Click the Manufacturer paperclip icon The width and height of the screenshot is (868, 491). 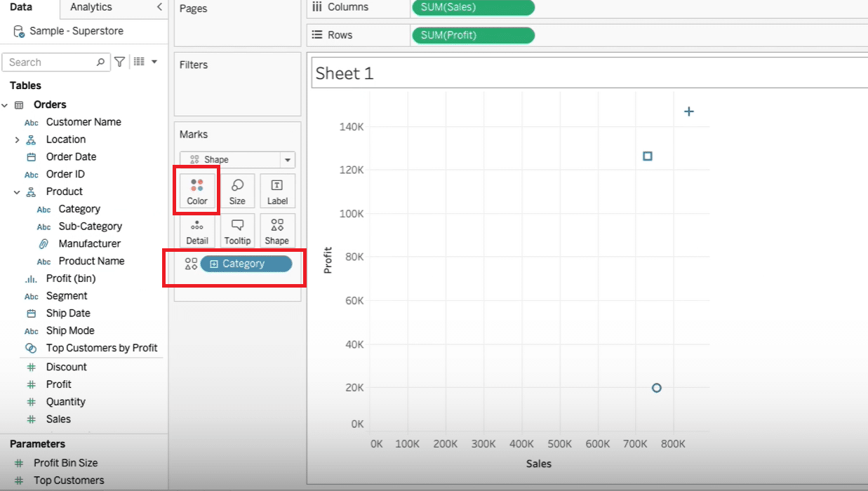pos(44,244)
